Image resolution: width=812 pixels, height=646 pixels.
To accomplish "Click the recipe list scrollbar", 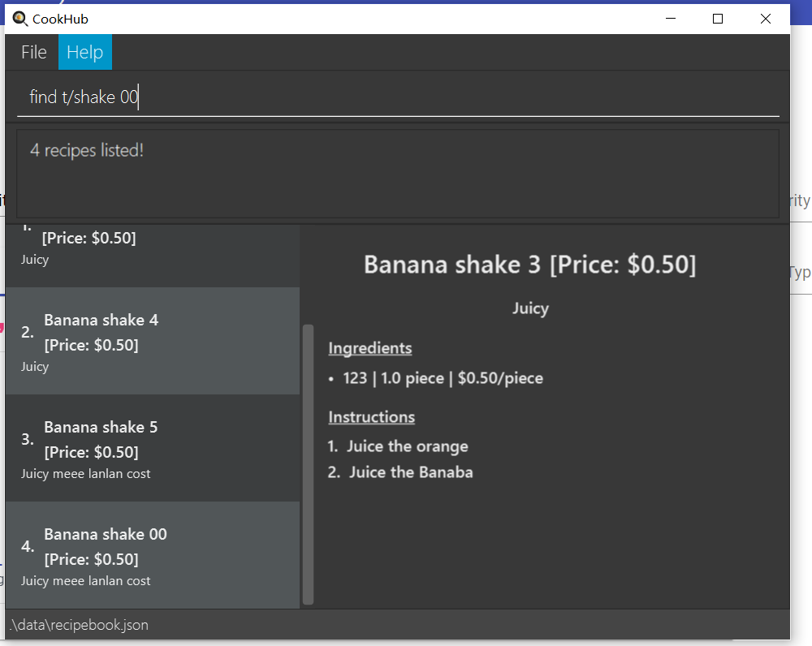I will coord(308,464).
